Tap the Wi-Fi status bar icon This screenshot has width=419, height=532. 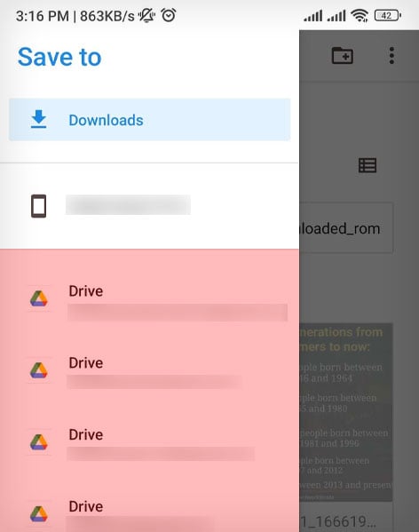pyautogui.click(x=360, y=16)
